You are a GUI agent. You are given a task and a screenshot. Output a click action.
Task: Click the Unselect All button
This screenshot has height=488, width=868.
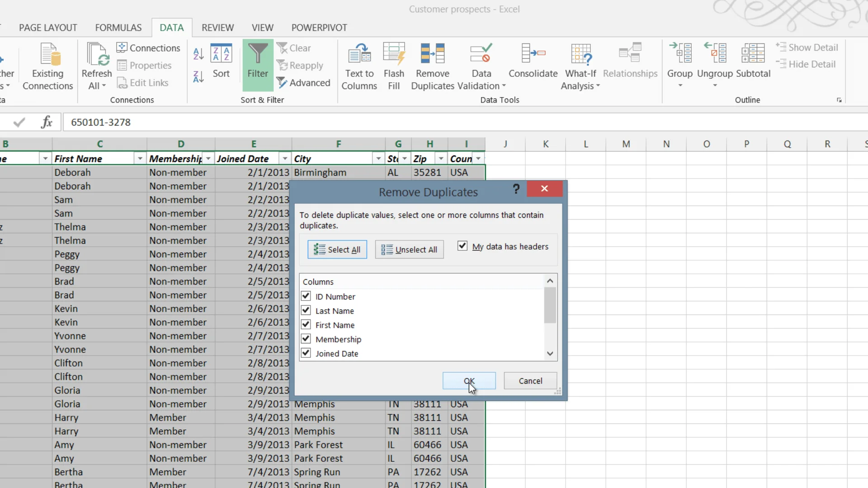coord(409,249)
